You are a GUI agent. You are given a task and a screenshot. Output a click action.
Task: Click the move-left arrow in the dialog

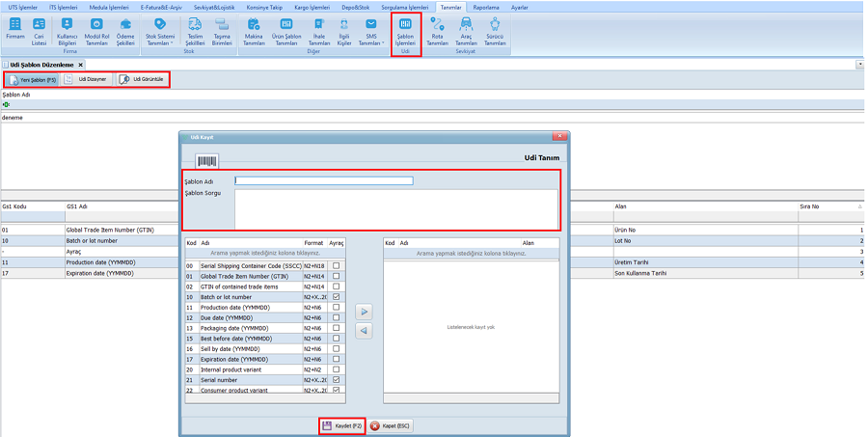point(364,331)
